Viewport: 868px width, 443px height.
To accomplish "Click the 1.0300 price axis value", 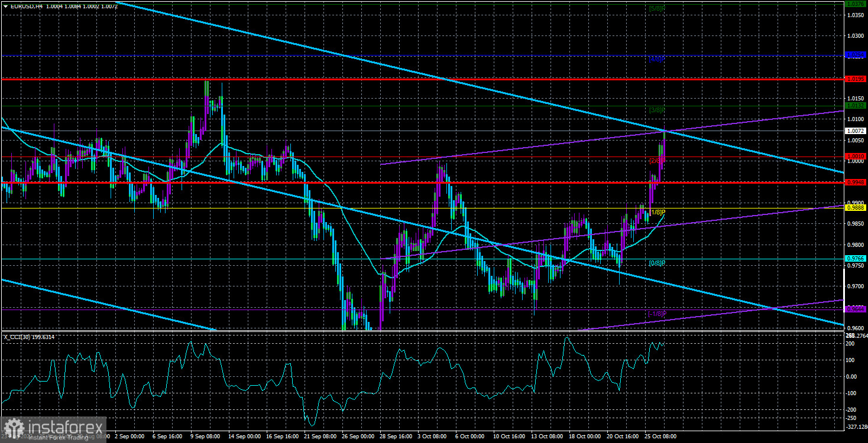I will click(856, 35).
